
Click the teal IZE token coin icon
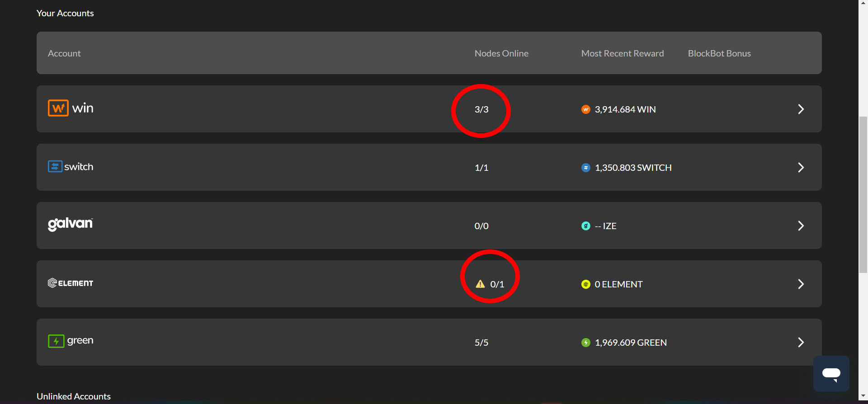[585, 226]
